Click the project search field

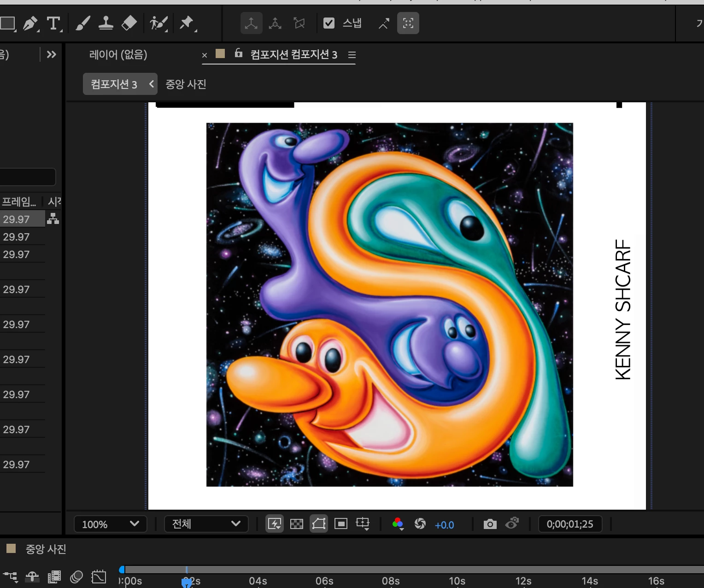[28, 177]
